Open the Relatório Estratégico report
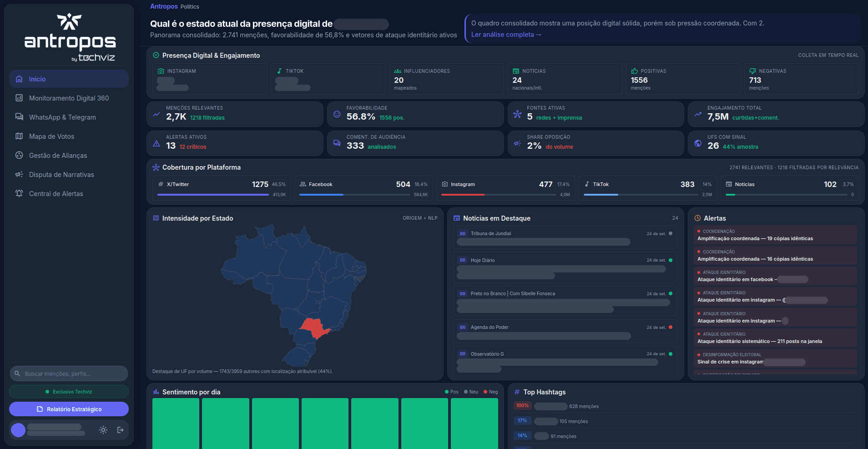The width and height of the screenshot is (868, 449). tap(69, 409)
